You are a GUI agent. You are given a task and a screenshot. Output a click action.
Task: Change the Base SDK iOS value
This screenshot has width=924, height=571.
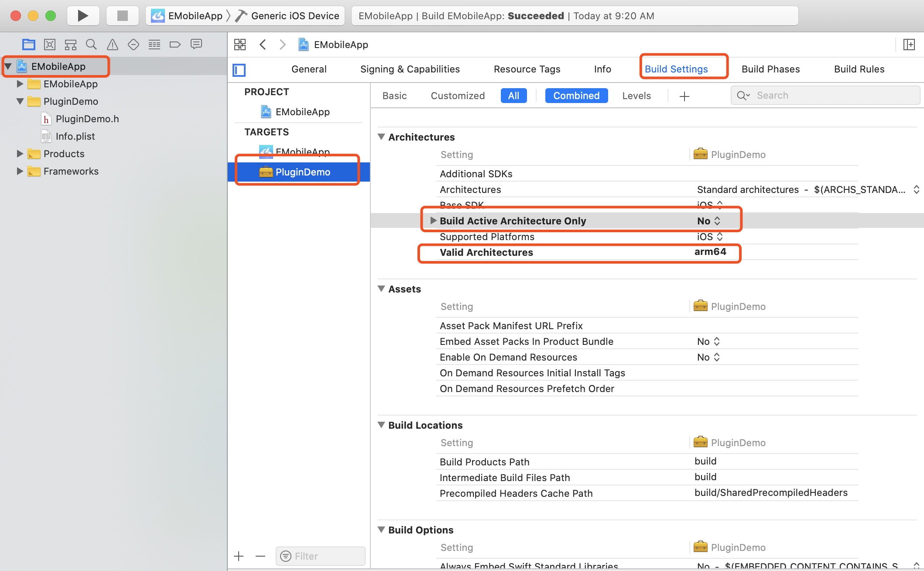point(710,205)
